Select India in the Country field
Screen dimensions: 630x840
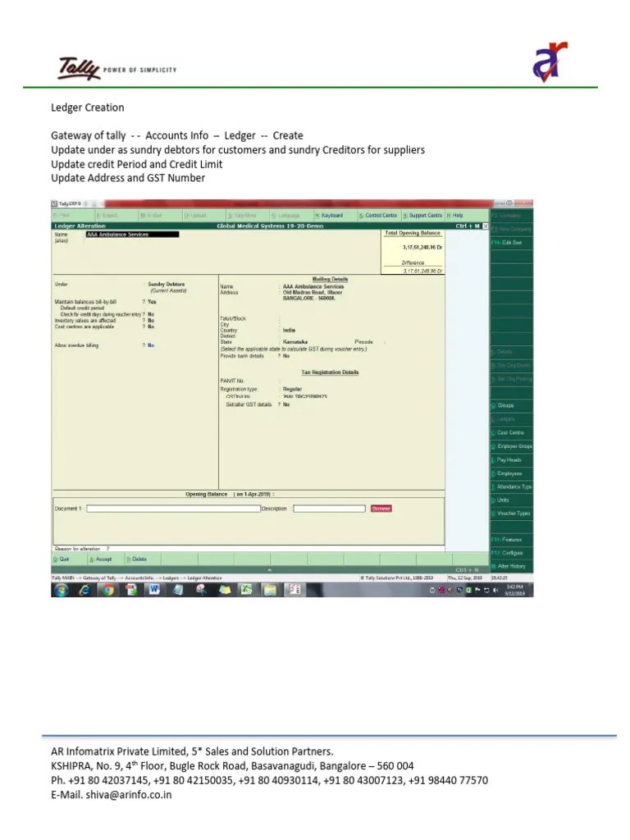pos(289,331)
